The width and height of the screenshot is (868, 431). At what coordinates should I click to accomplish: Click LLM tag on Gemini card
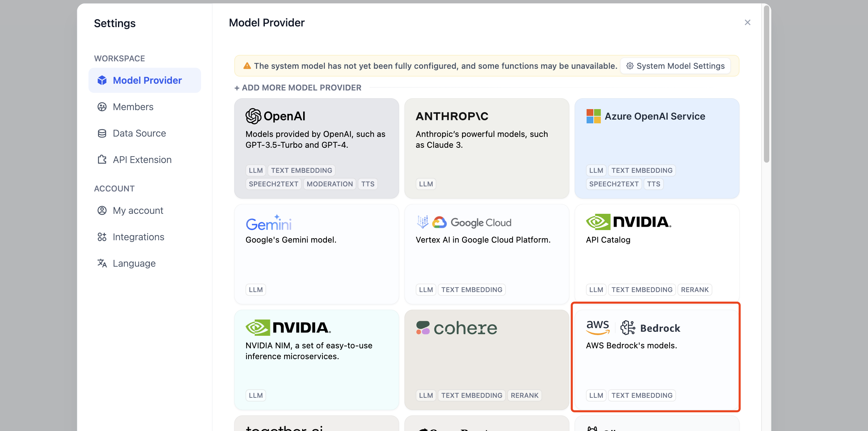tap(256, 290)
